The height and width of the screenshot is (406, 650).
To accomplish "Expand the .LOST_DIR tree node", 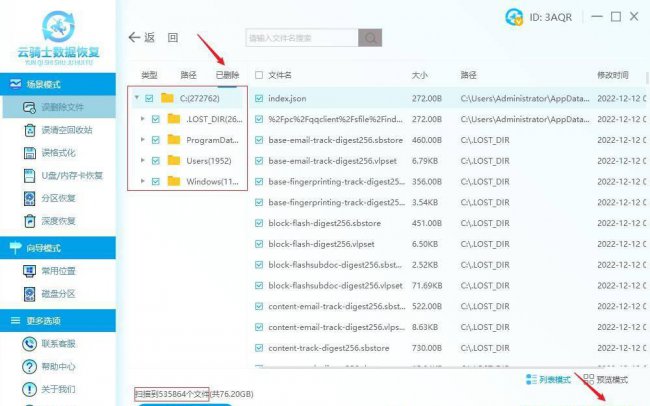I will click(143, 119).
